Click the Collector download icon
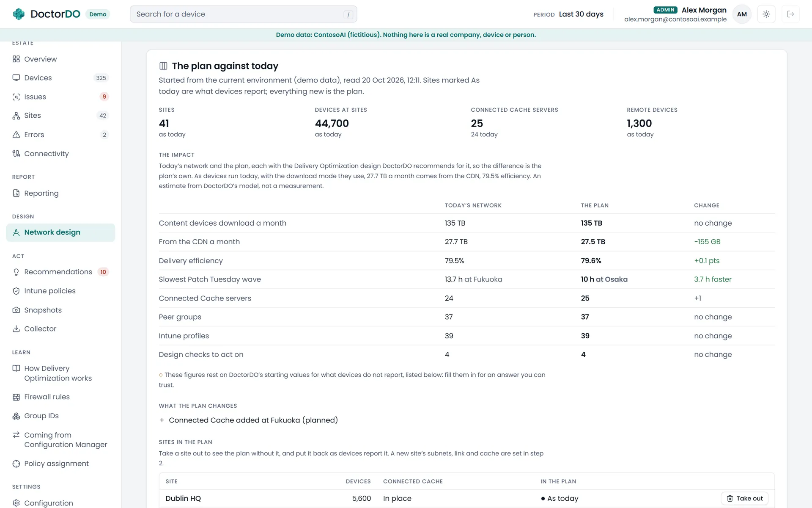This screenshot has width=812, height=508. coord(16,329)
